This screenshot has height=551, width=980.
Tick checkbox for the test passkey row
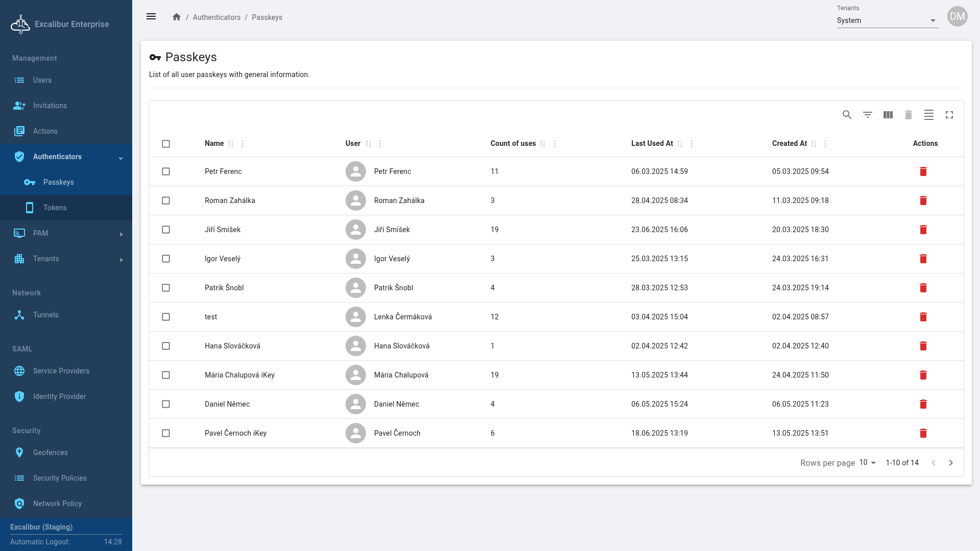click(166, 317)
